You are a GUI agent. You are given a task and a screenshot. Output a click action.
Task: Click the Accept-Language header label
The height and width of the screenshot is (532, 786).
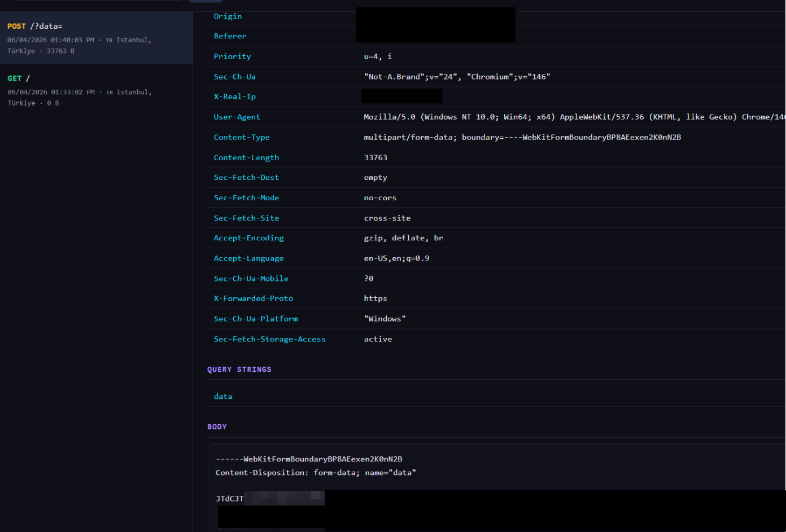pos(248,258)
